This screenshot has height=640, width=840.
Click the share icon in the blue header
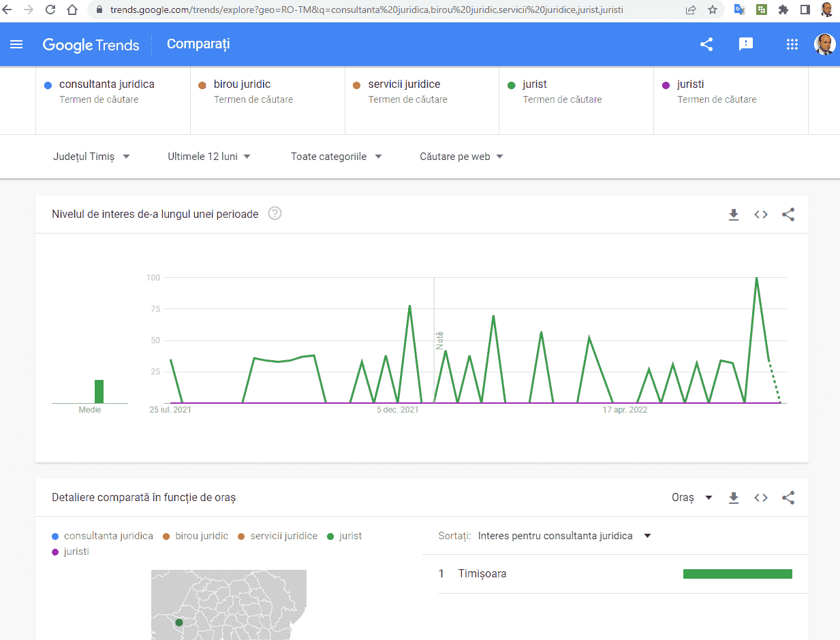pyautogui.click(x=706, y=44)
